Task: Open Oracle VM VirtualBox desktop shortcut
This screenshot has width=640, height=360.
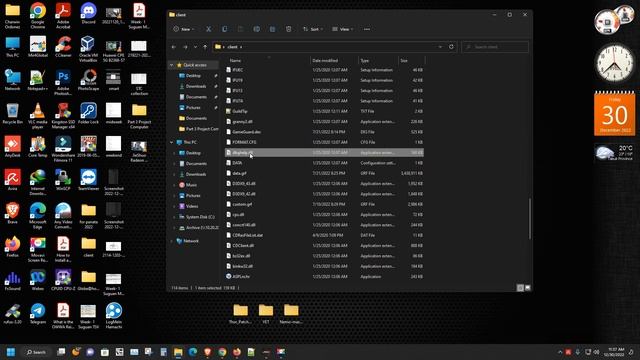Action: [88, 49]
